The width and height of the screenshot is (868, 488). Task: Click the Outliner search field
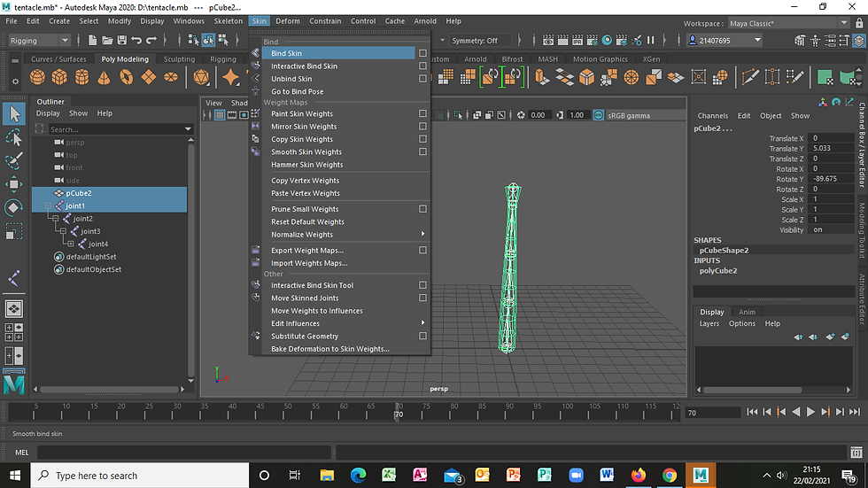coord(115,129)
